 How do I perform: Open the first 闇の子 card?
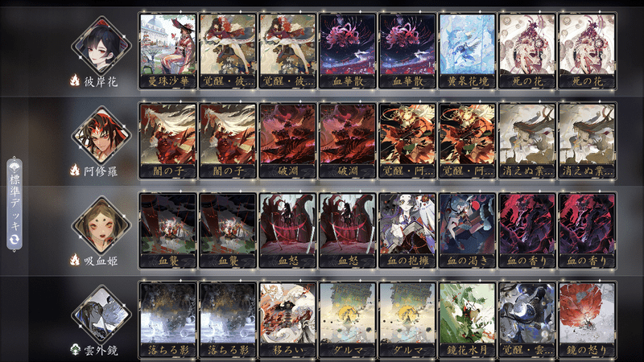168,140
